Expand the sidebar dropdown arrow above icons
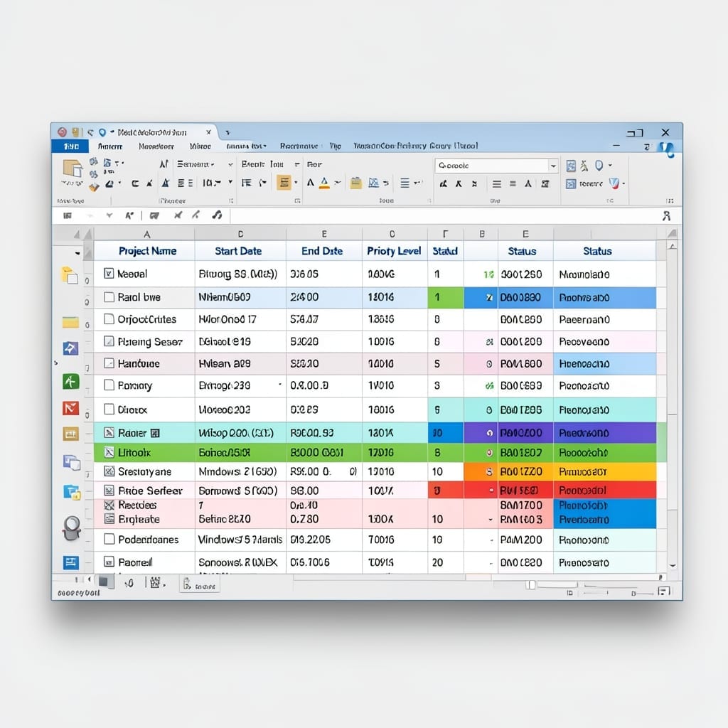728x728 pixels. coord(77,253)
